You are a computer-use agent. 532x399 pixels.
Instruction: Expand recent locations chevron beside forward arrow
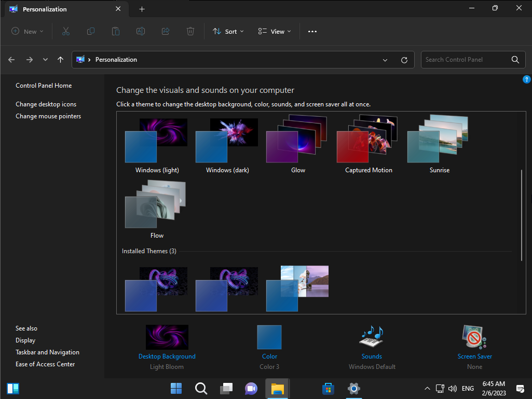(45, 60)
